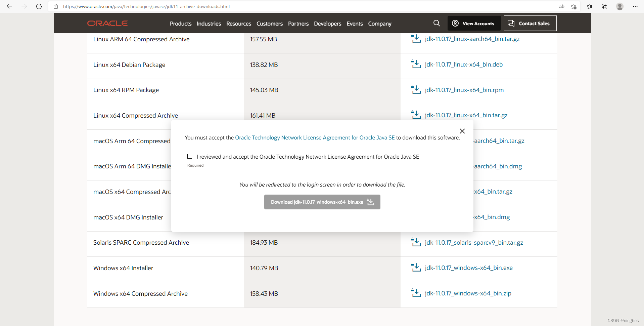Screen dimensions: 644x326
Task: Open the Oracle site search icon
Action: tap(436, 23)
